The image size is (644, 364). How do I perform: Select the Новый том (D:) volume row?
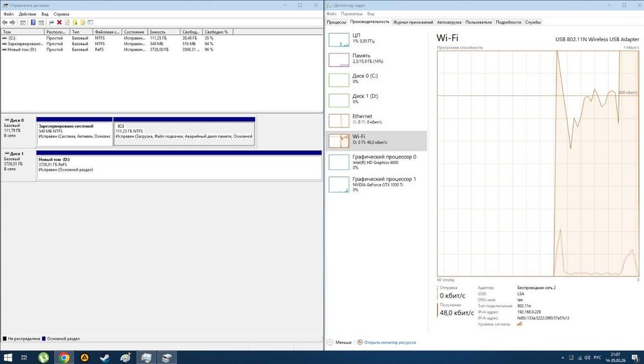tap(117, 50)
